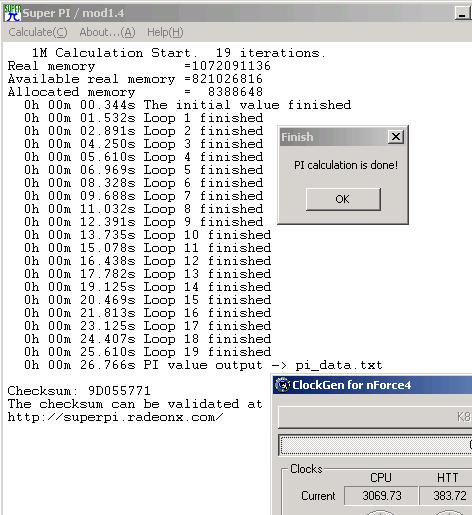Click the 'Loop 10 finished' line
The width and height of the screenshot is (472, 515).
[147, 235]
